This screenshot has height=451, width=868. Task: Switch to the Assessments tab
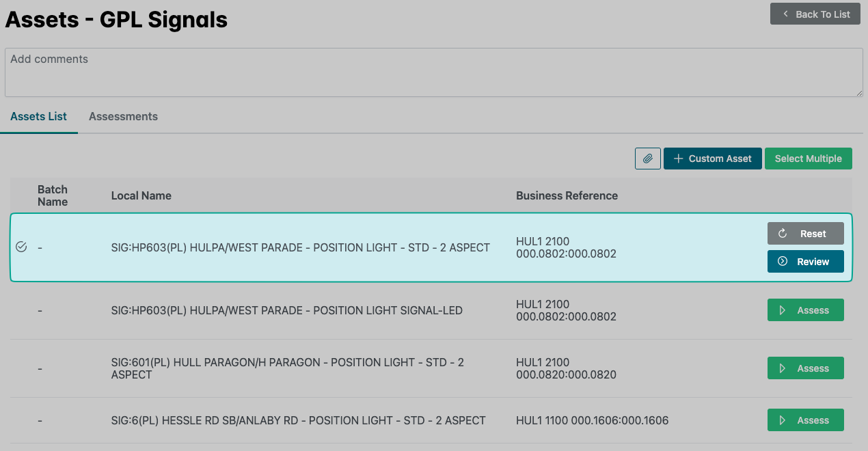123,117
